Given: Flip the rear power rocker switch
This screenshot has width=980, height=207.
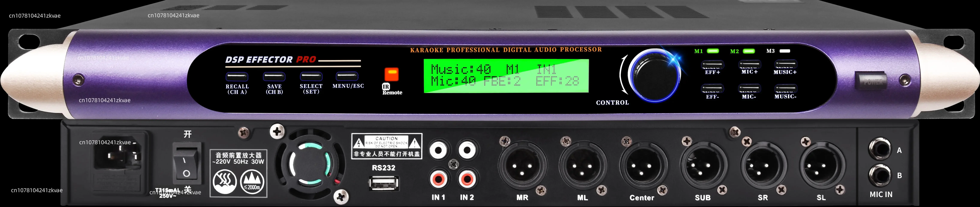Looking at the screenshot, I should [x=187, y=163].
